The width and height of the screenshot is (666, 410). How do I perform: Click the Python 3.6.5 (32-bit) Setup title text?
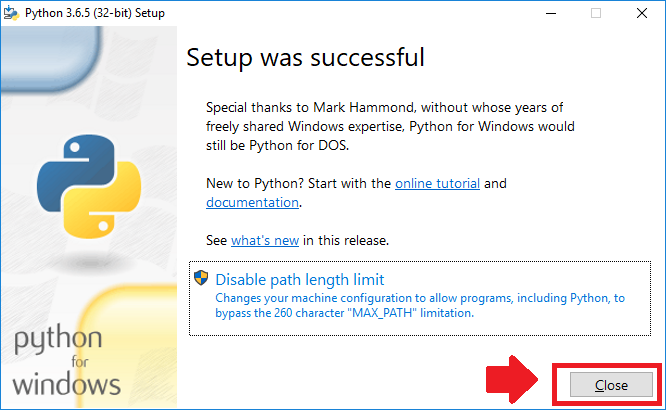tap(95, 13)
